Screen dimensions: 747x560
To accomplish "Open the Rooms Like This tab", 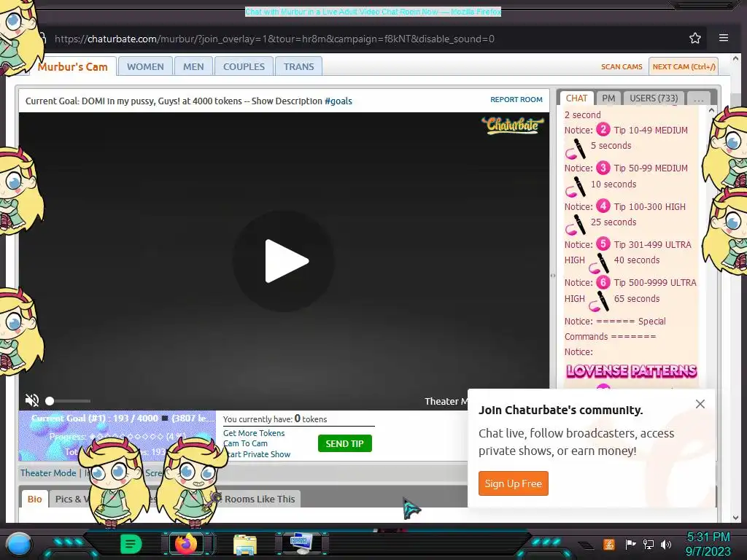I will 259,499.
